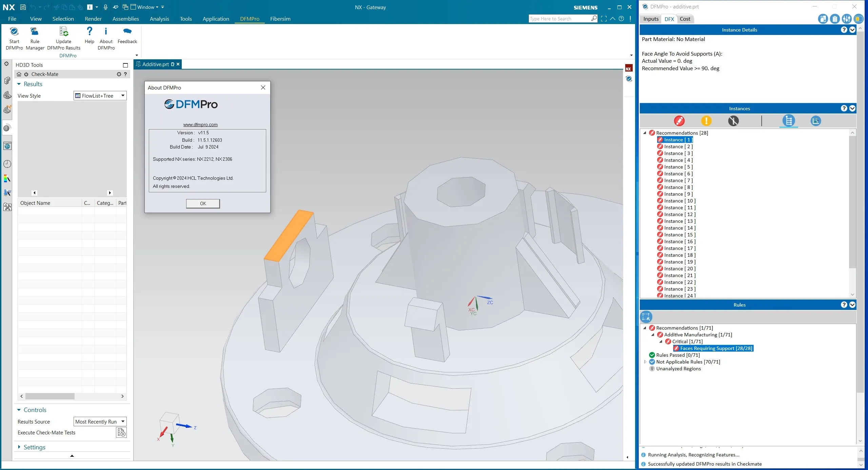Select Instance [ 5 ] in list
Screen dimensions: 868x470
(678, 167)
